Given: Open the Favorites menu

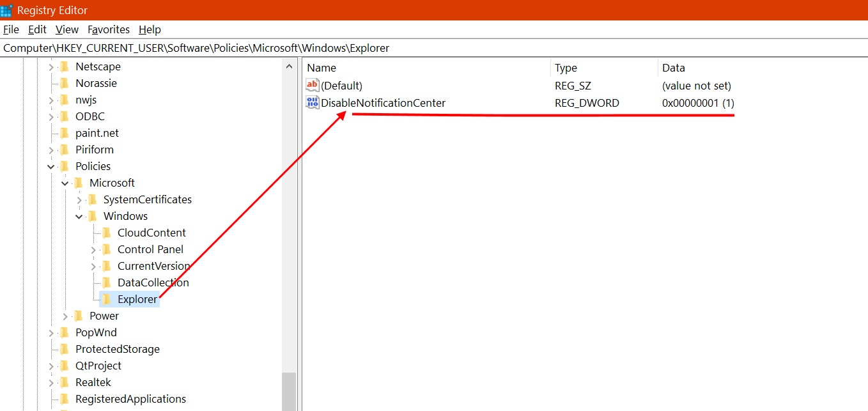Looking at the screenshot, I should (x=109, y=29).
